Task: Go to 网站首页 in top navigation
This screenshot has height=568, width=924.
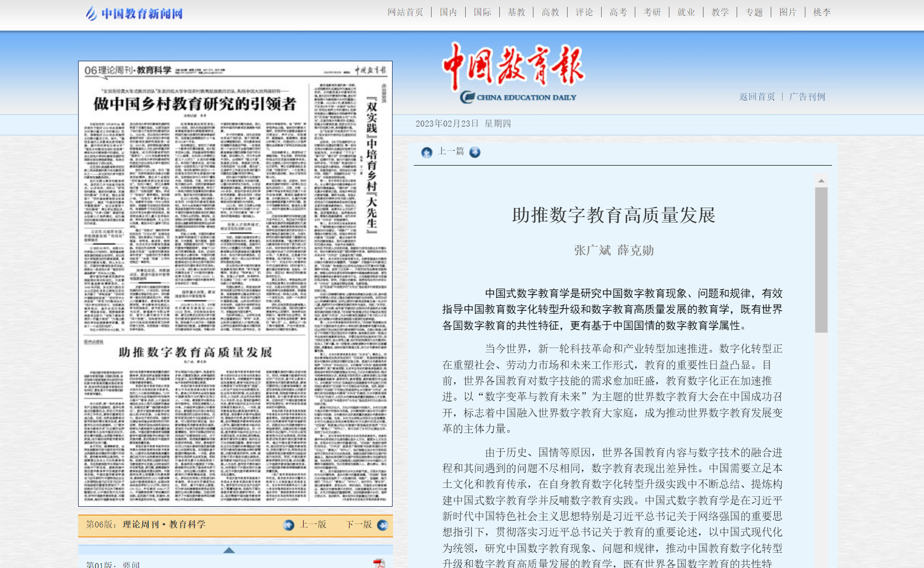Action: click(405, 12)
